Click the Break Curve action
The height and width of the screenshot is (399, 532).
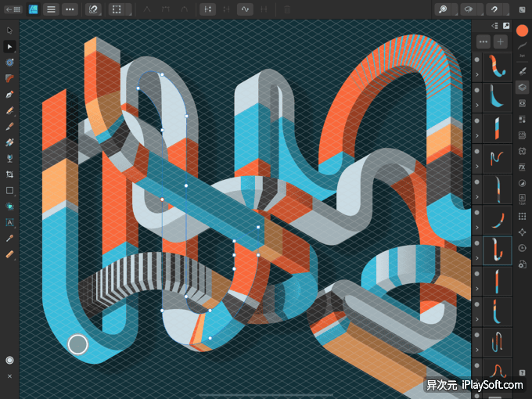(x=207, y=9)
